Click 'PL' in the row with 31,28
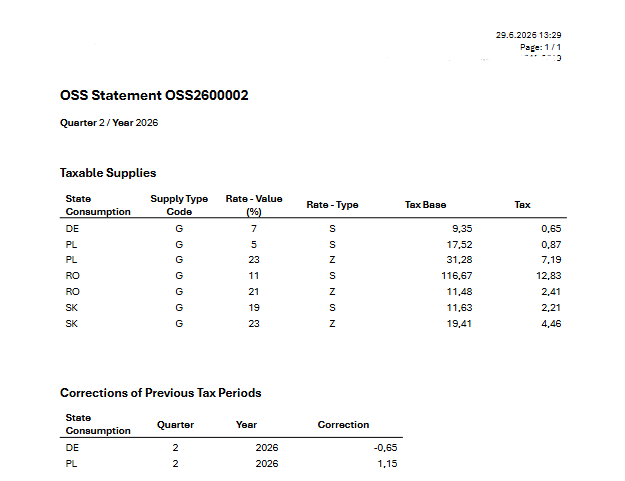Viewport: 625px width, 481px height. (71, 260)
